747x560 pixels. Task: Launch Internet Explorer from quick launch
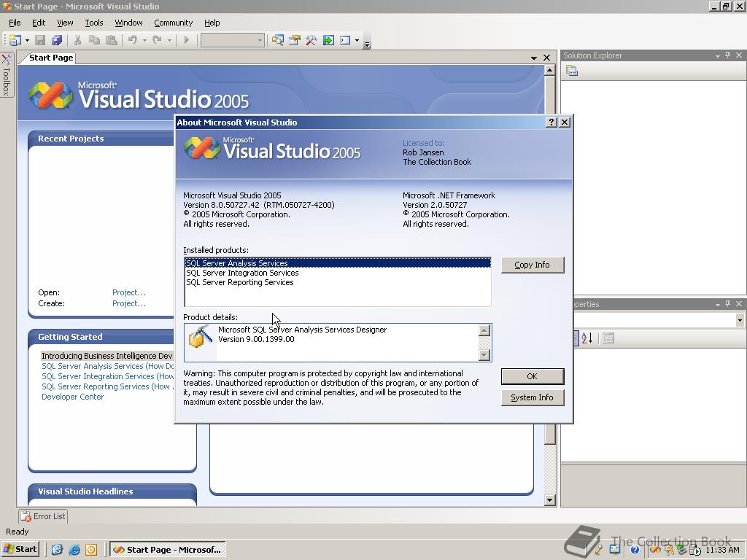pos(74,550)
